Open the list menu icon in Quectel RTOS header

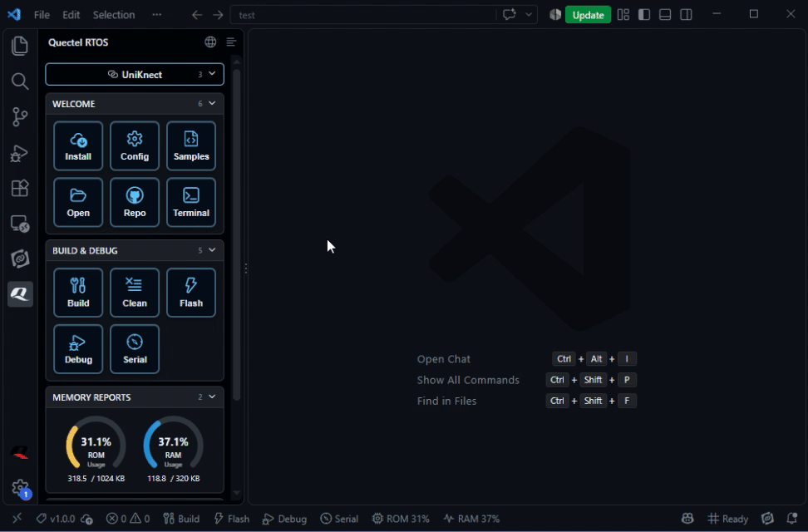231,42
